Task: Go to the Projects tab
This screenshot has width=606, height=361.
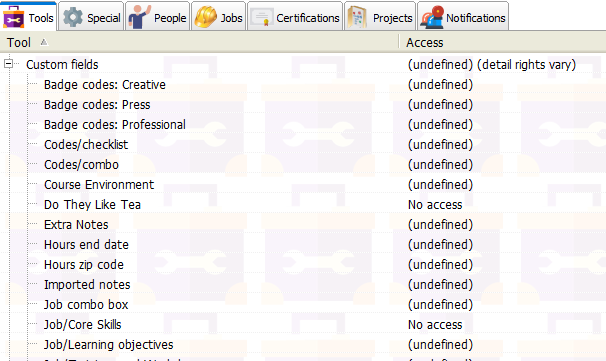Action: [380, 16]
